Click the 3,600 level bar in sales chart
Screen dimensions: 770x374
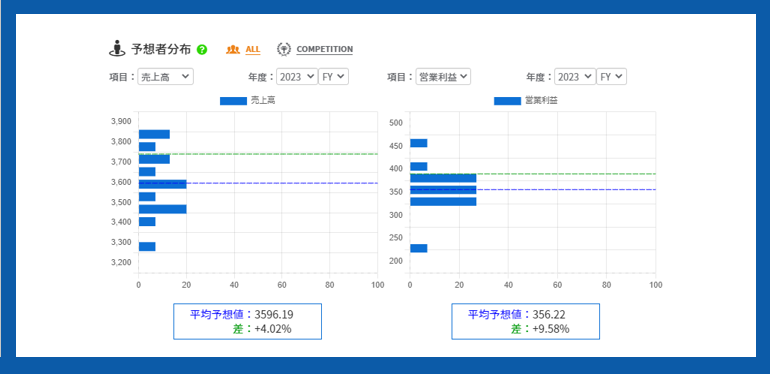pos(163,184)
